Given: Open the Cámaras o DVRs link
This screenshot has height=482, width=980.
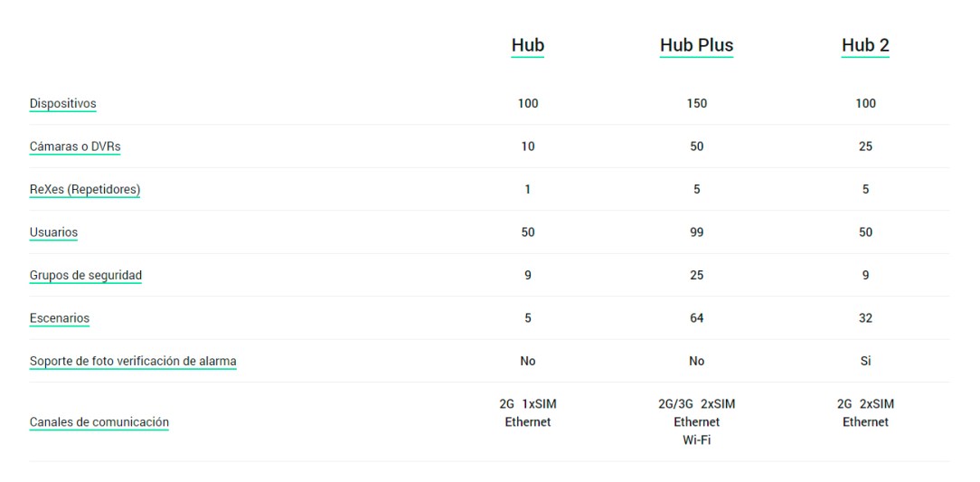Looking at the screenshot, I should [75, 146].
